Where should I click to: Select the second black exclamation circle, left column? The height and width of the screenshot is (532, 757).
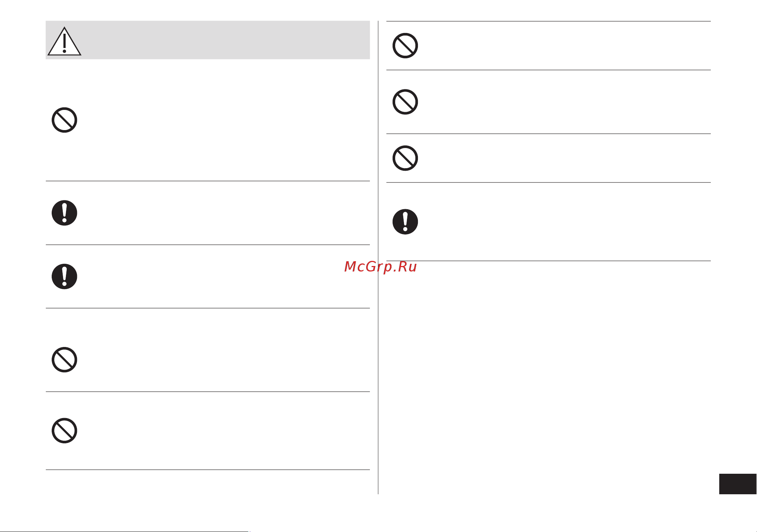[x=64, y=277]
